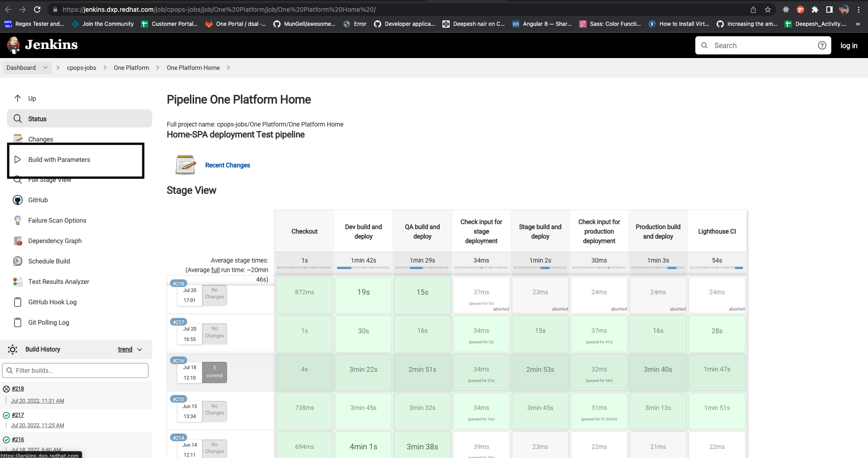Open the #216 stage view build badge
This screenshot has width=868, height=458.
tap(179, 361)
